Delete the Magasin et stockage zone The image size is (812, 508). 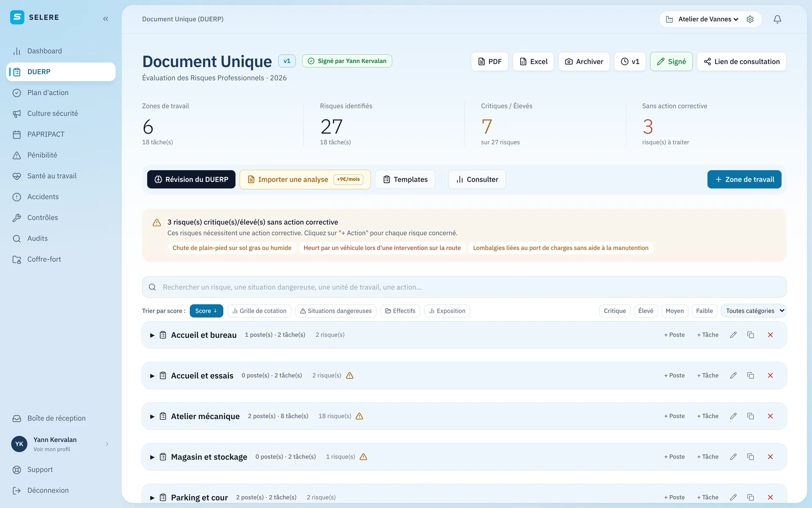coord(770,457)
